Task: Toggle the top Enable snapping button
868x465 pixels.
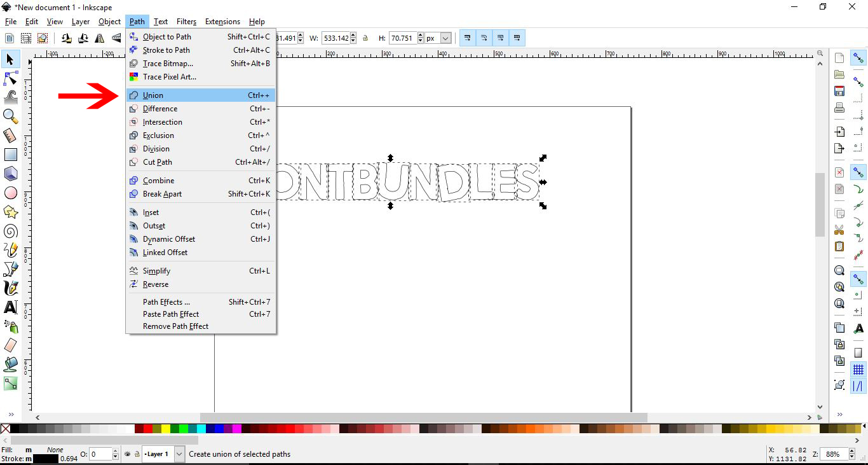Action: coord(859,58)
